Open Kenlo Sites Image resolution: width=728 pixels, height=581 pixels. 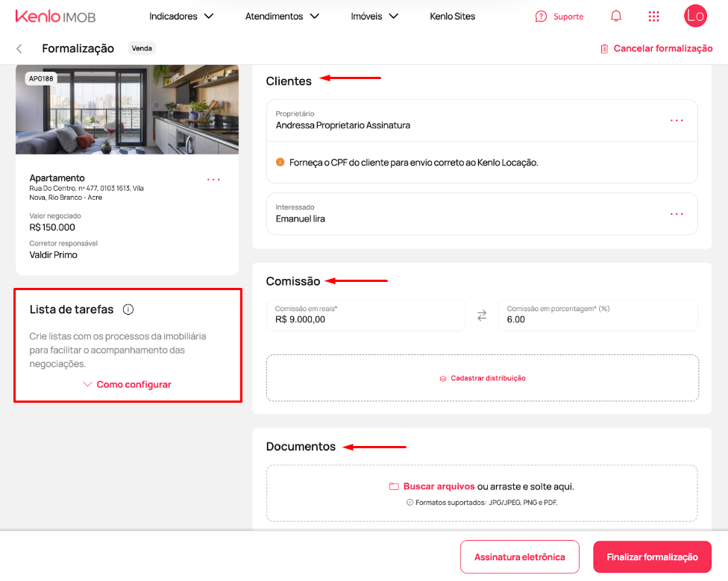pyautogui.click(x=452, y=16)
